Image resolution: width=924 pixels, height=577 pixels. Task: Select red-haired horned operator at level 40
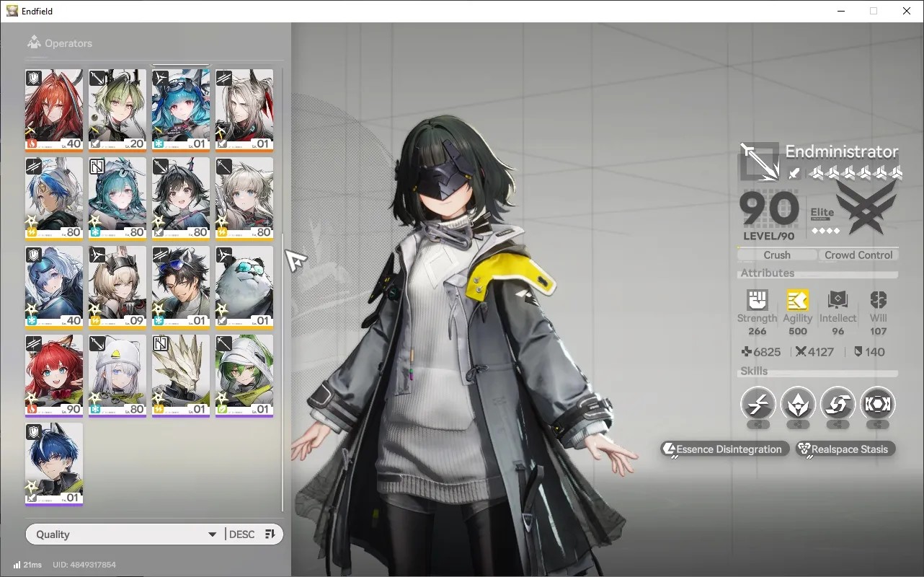pos(54,110)
